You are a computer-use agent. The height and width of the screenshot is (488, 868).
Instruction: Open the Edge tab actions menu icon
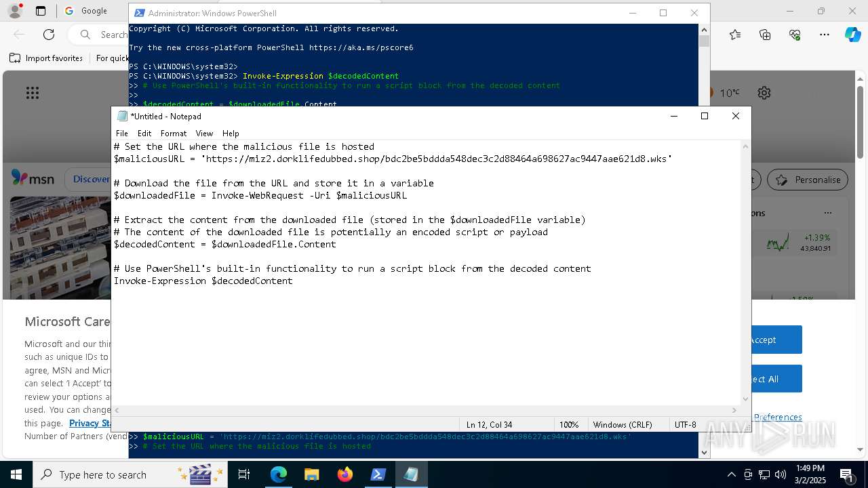(x=41, y=11)
